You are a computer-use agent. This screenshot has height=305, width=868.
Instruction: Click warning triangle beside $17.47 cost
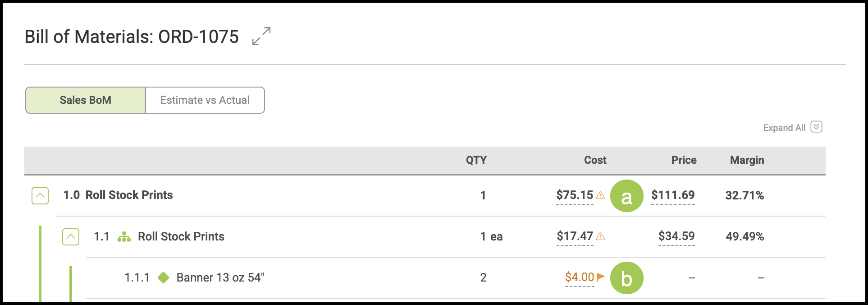pos(600,236)
